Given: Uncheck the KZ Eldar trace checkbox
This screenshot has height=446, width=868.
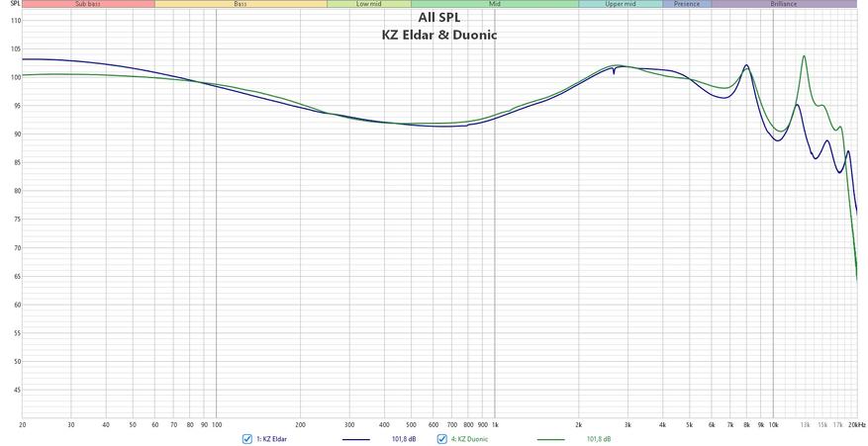Looking at the screenshot, I should (x=246, y=439).
